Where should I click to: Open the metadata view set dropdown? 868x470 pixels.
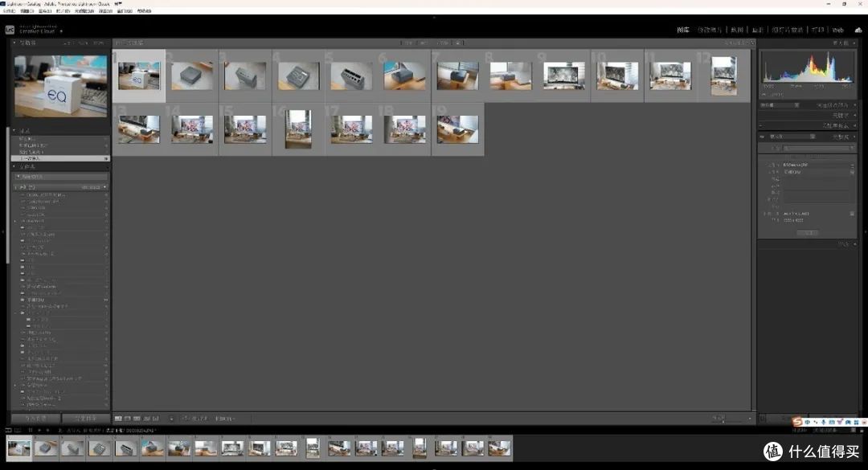tap(792, 137)
